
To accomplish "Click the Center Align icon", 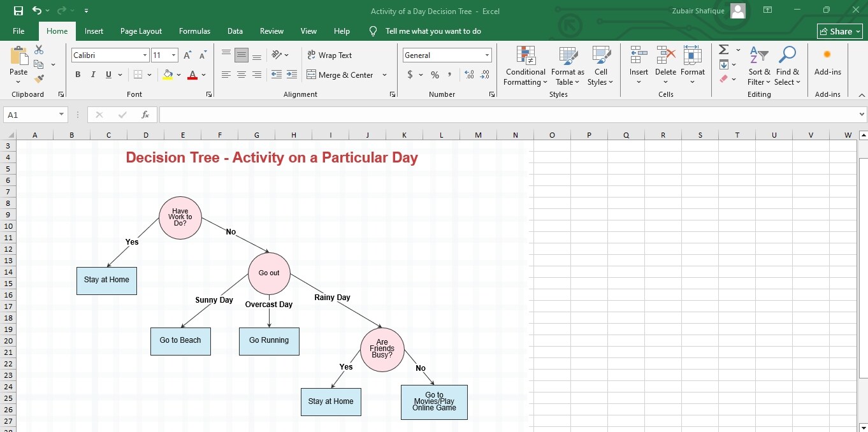I will click(x=241, y=75).
